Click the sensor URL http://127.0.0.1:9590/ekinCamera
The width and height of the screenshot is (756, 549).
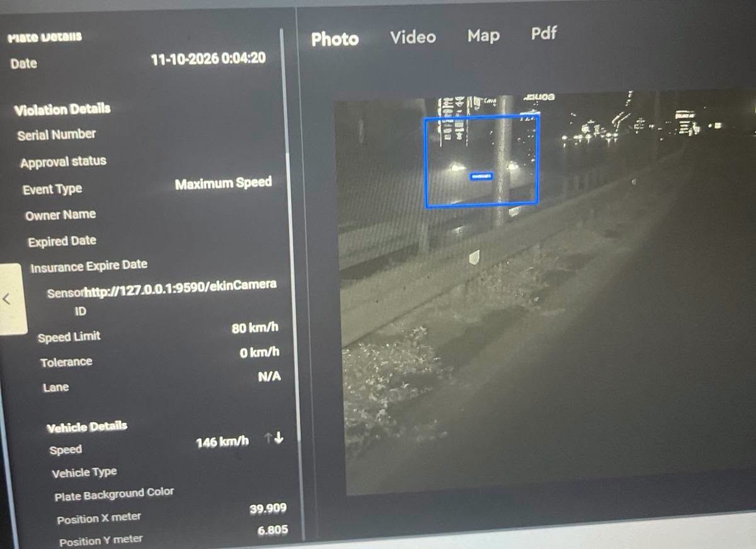(x=181, y=287)
